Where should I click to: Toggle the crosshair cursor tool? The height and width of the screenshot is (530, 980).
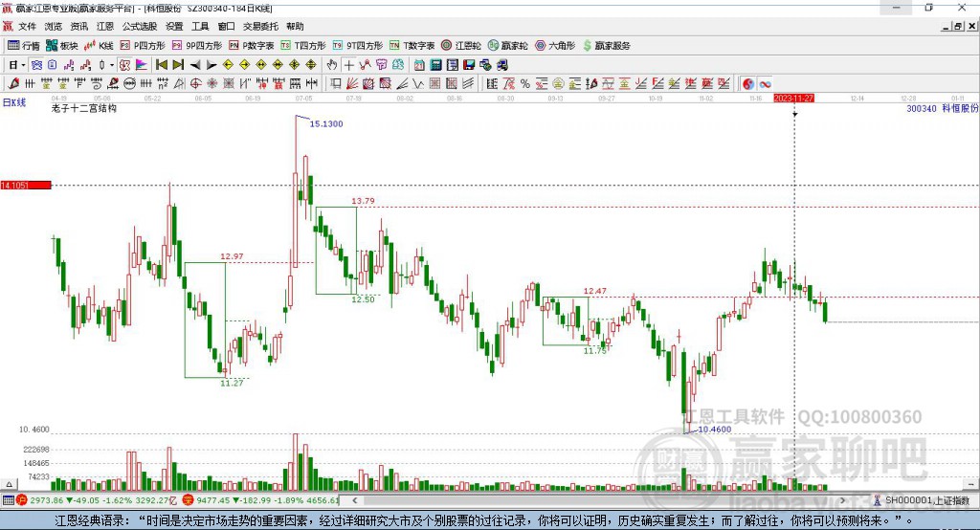[x=348, y=65]
